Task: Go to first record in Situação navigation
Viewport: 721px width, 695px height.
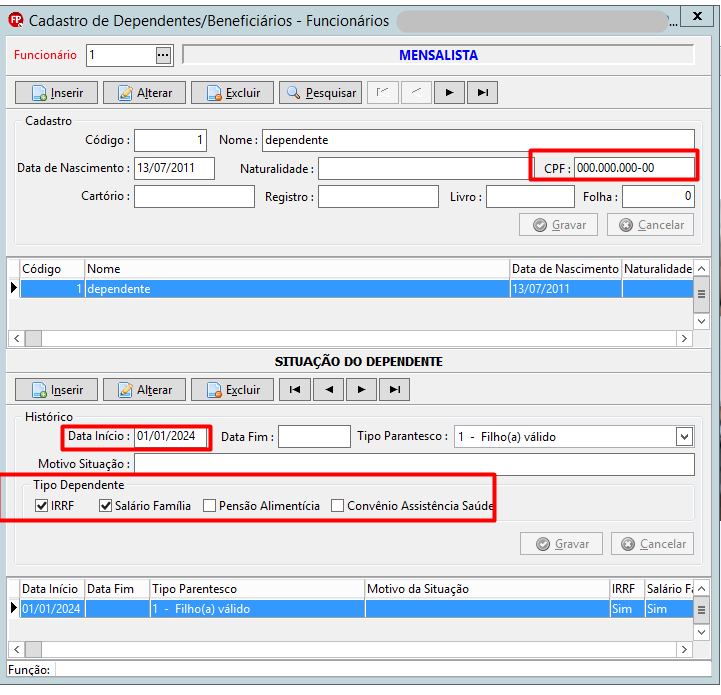Action: click(295, 390)
